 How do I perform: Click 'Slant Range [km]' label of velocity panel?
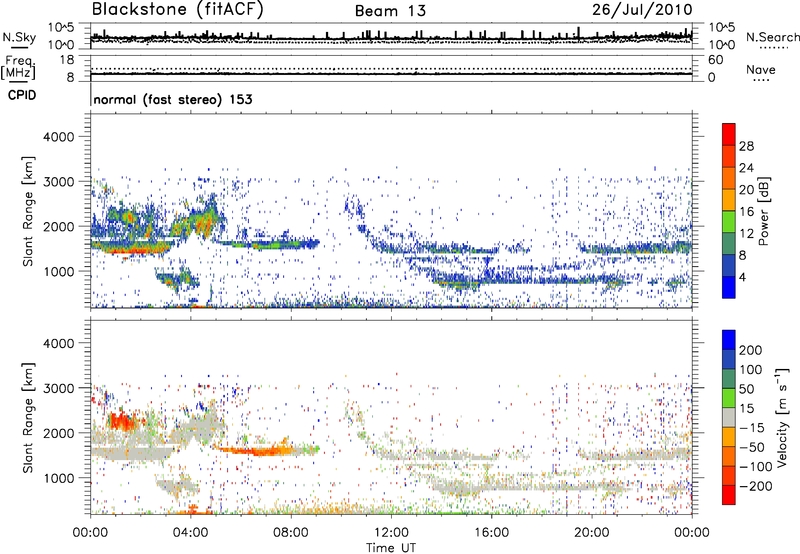point(28,418)
